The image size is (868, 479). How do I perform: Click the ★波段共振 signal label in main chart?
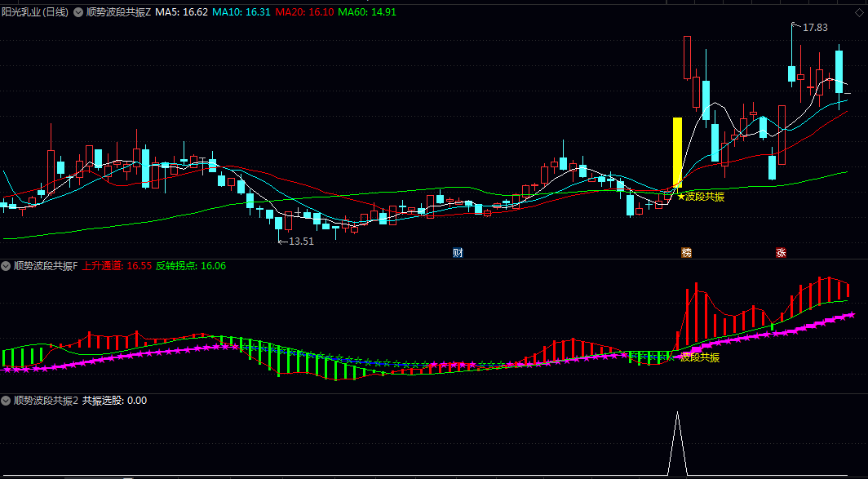(700, 197)
